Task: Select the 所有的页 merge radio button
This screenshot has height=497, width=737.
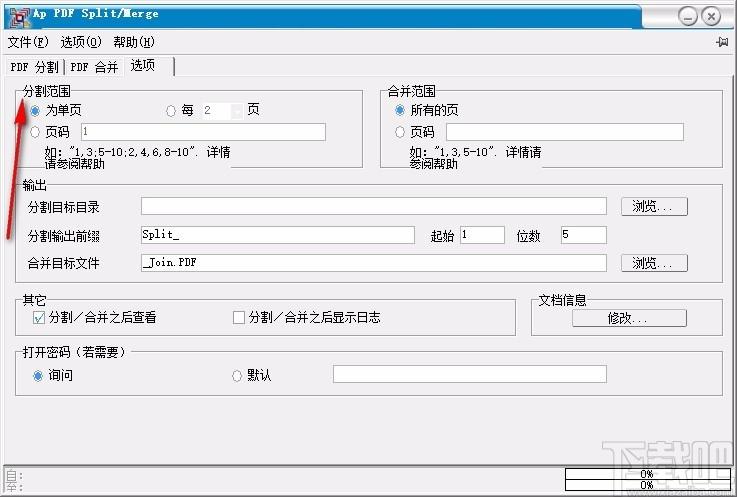Action: (x=400, y=110)
